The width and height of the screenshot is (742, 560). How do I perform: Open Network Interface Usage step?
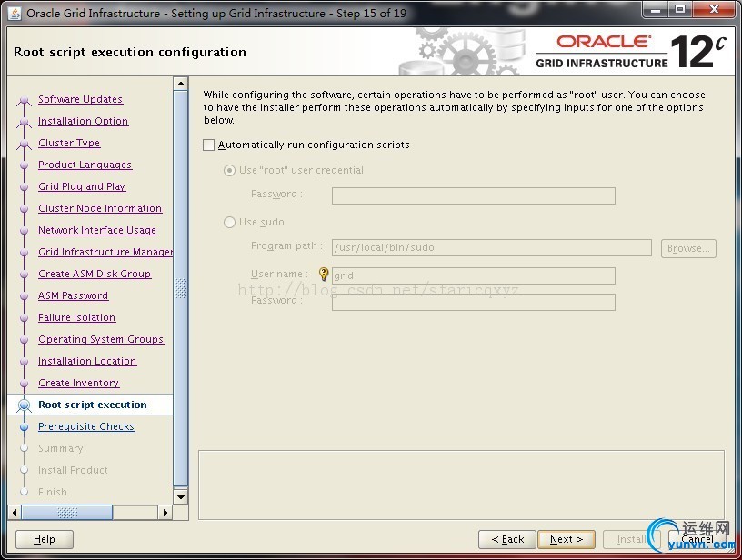pos(97,230)
